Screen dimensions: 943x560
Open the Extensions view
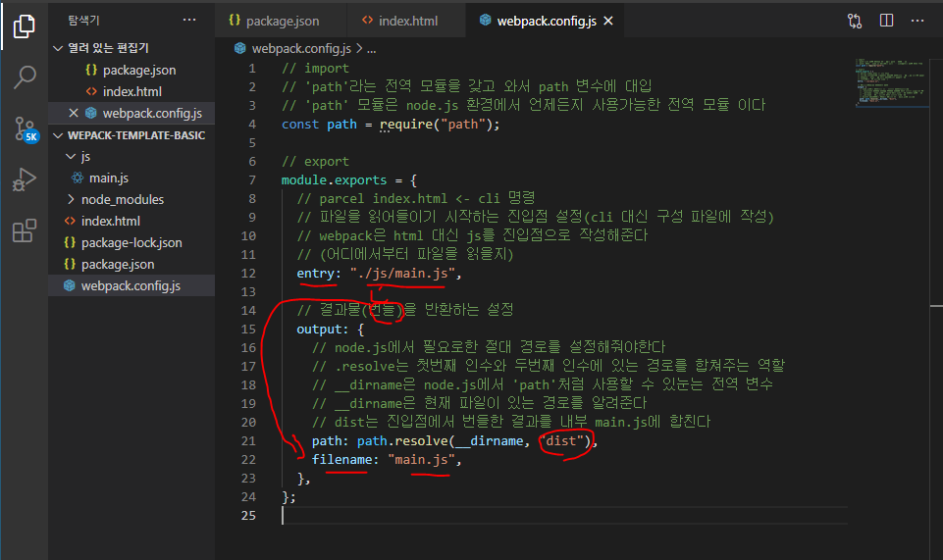pyautogui.click(x=25, y=230)
